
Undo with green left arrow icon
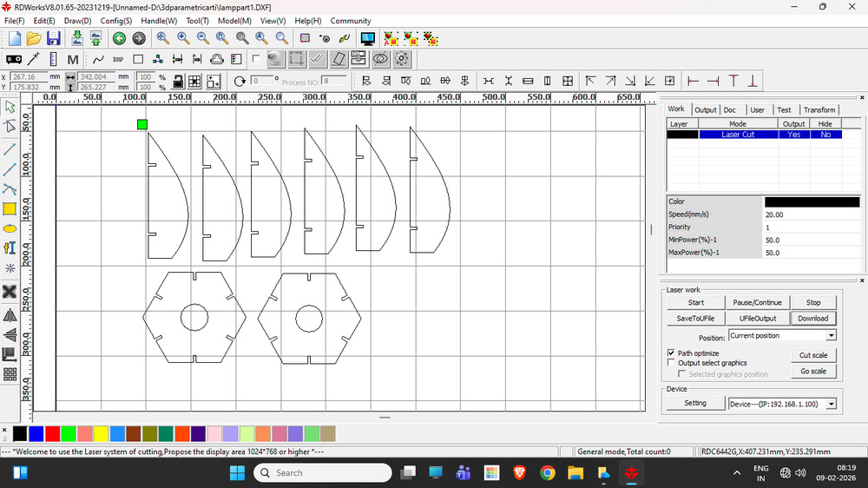(x=119, y=38)
